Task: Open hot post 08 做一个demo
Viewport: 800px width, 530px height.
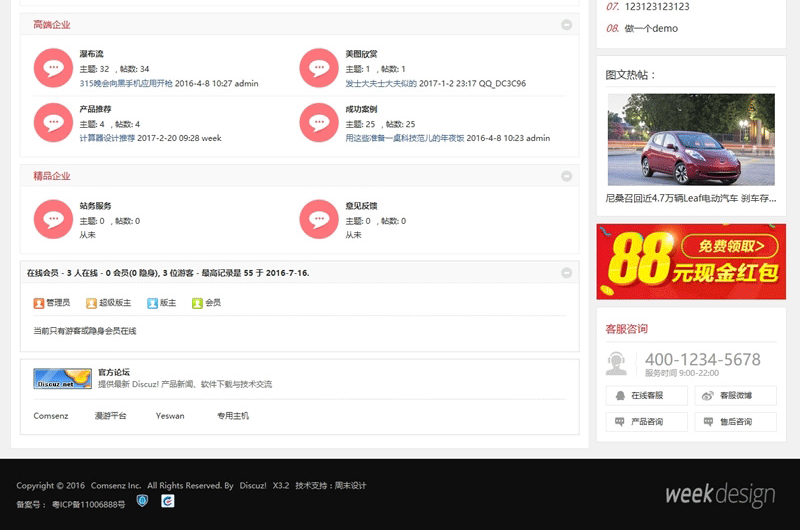Action: pyautogui.click(x=651, y=29)
